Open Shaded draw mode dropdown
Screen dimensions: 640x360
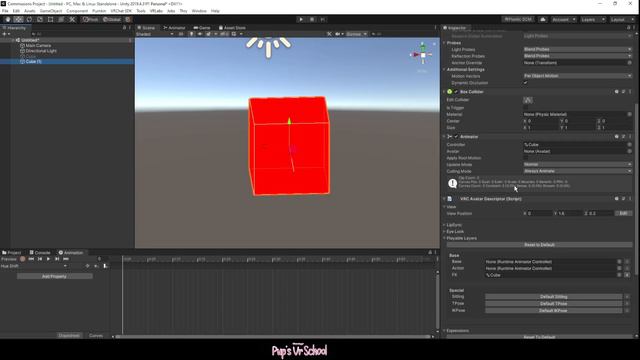pyautogui.click(x=155, y=34)
